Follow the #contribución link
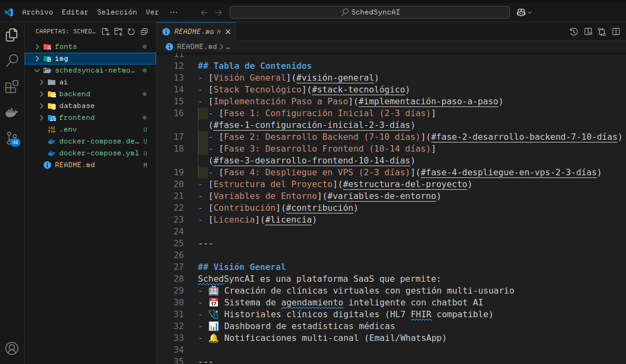626x364 pixels. (x=319, y=208)
